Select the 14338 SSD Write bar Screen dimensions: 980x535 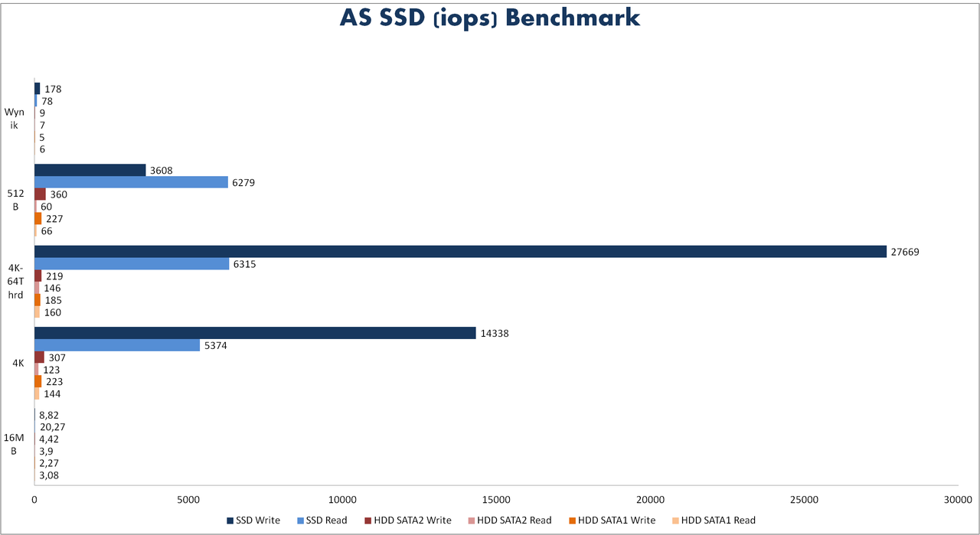[x=255, y=333]
